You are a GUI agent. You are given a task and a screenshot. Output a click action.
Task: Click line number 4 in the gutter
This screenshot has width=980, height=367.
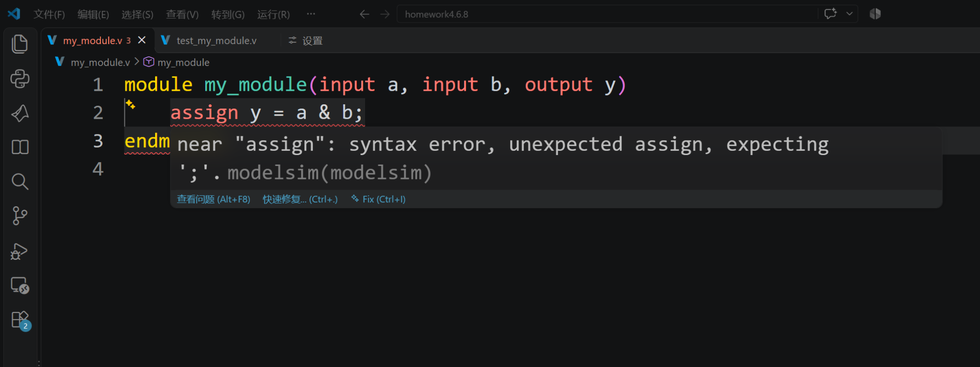click(x=98, y=169)
